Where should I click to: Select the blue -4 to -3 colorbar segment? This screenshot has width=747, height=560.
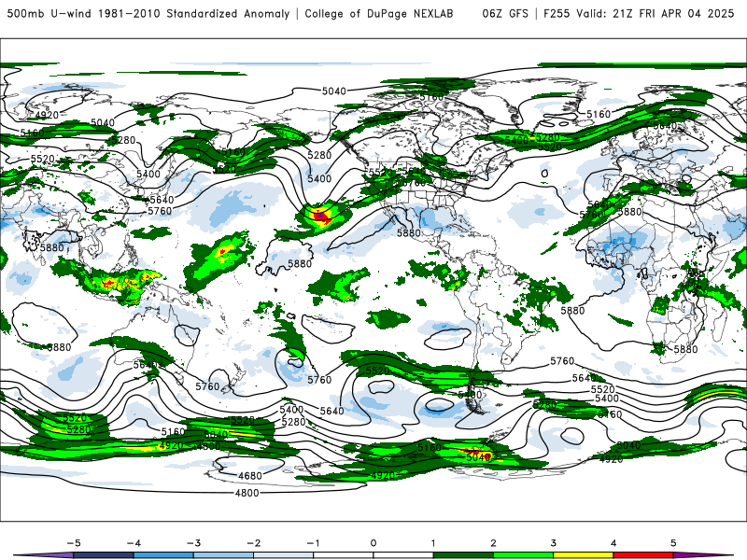163,555
